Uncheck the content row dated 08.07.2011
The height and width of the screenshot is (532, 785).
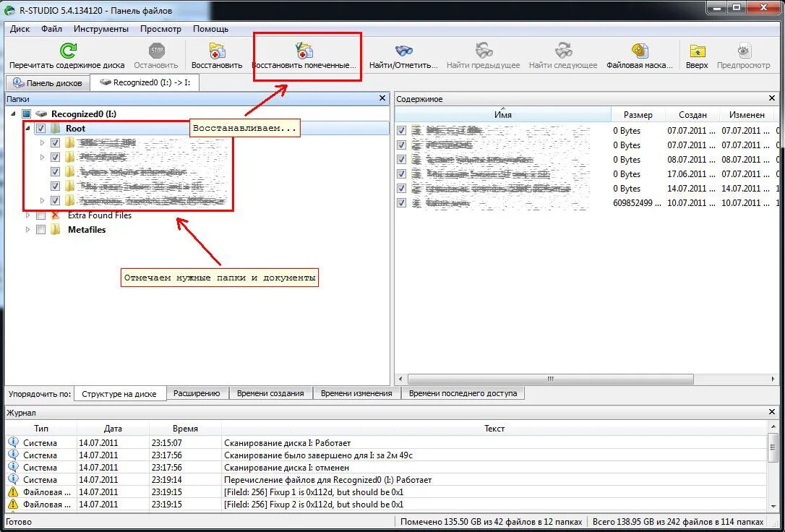(401, 160)
